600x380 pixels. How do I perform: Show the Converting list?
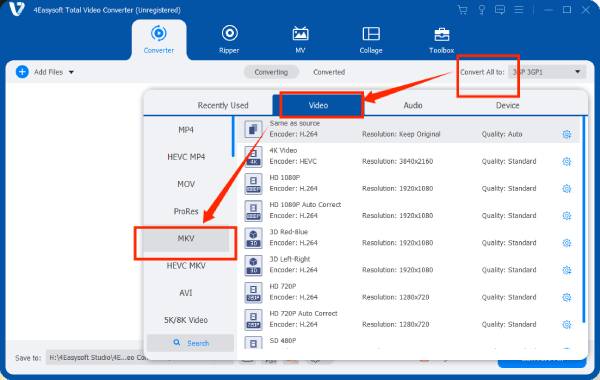point(271,72)
